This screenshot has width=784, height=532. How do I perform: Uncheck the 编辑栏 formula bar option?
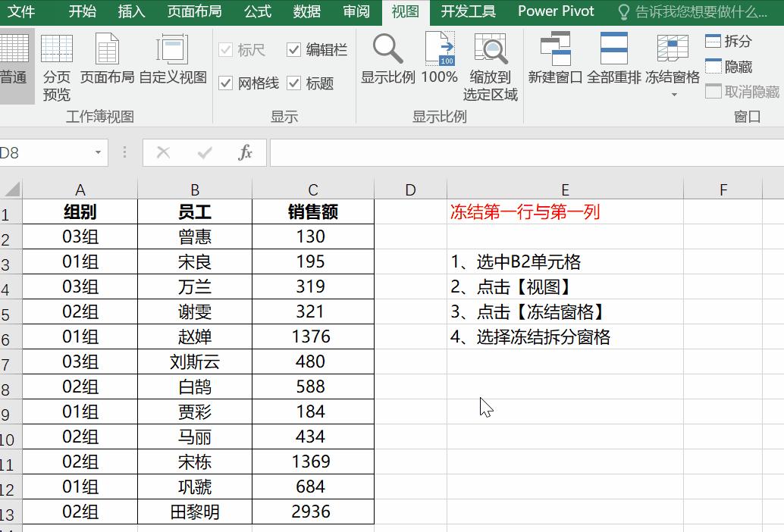[294, 50]
